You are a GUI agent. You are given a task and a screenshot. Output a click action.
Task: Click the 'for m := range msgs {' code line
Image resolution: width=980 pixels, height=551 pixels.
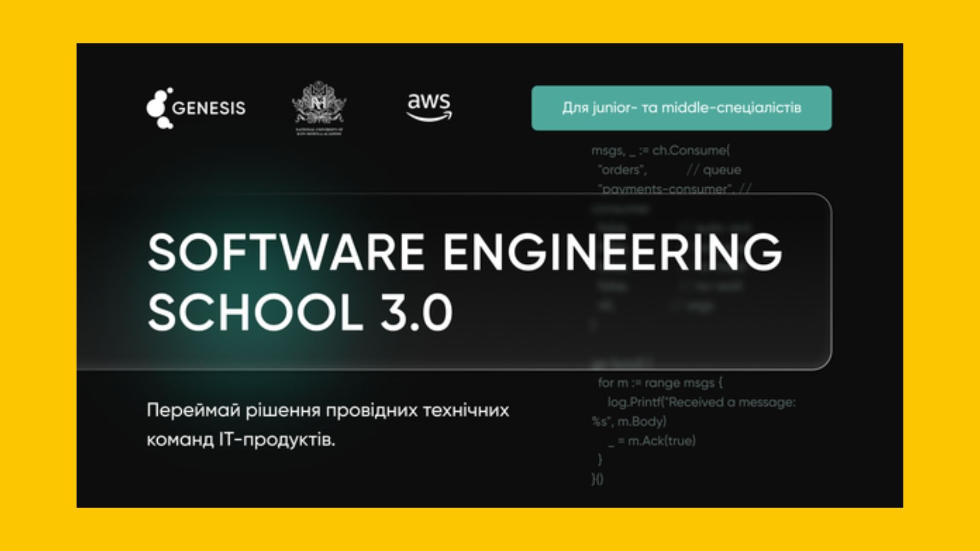pos(660,383)
